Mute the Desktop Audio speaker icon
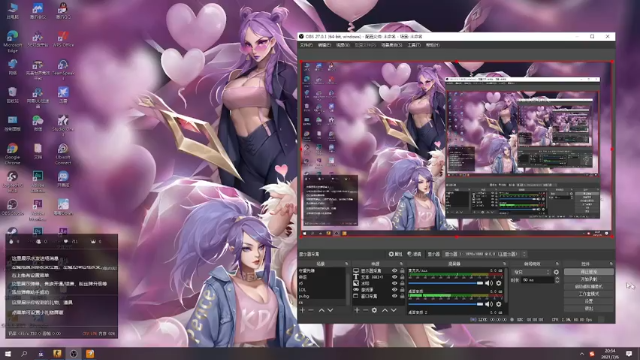This screenshot has height=360, width=640. [x=489, y=304]
